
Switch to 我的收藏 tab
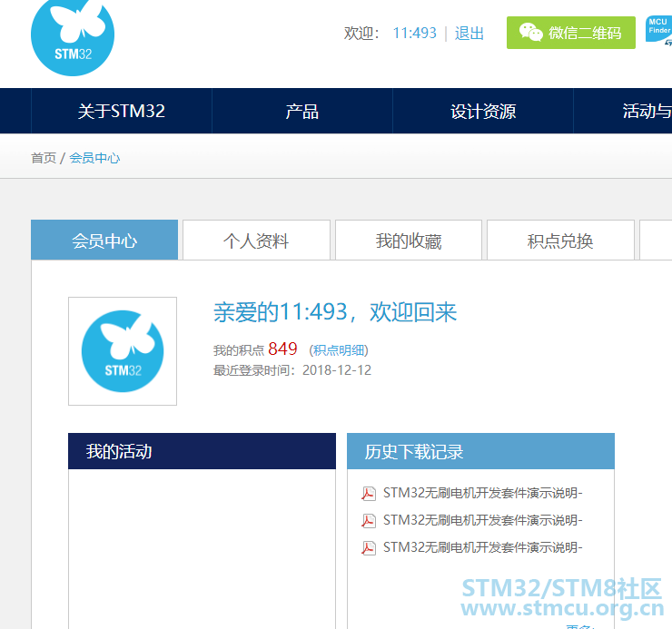pos(409,240)
